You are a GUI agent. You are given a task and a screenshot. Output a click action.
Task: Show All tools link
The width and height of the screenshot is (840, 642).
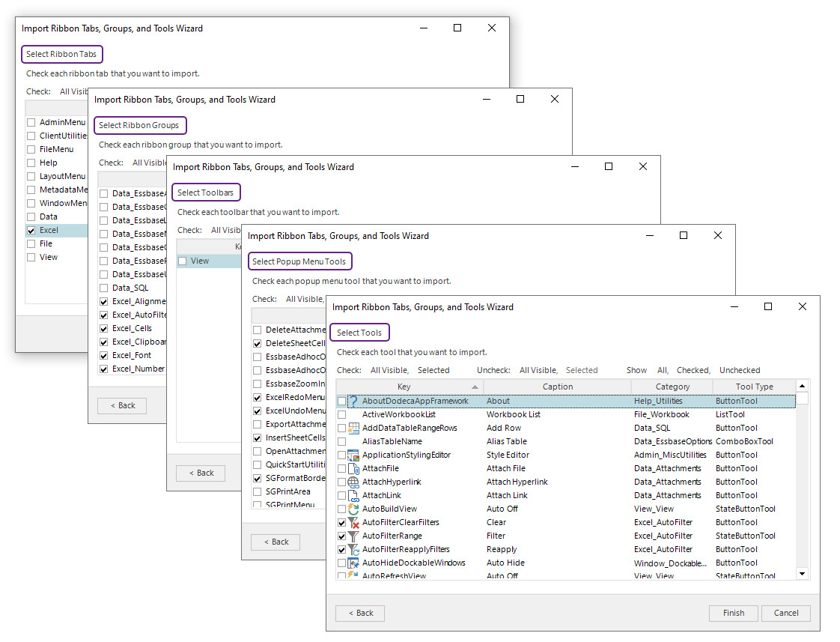[663, 370]
